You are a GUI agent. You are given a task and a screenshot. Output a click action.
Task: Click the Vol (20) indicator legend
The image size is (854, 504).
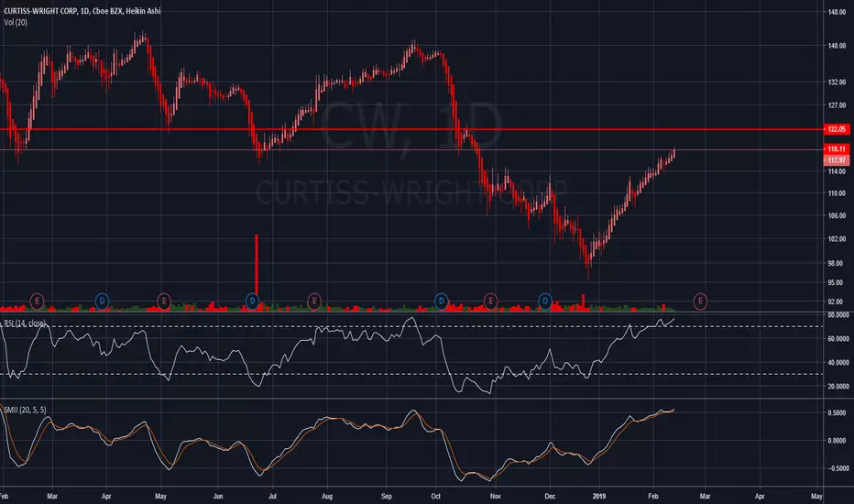tap(16, 22)
